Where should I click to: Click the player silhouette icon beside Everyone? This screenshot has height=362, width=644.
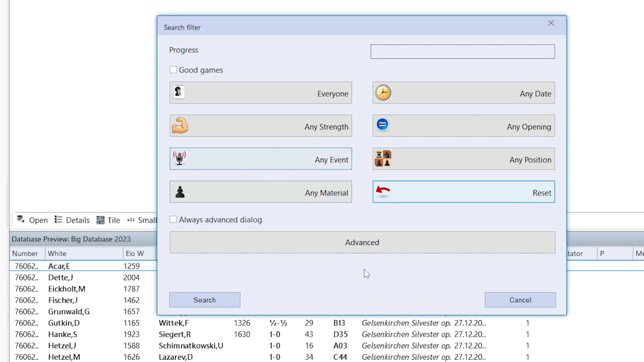point(179,92)
